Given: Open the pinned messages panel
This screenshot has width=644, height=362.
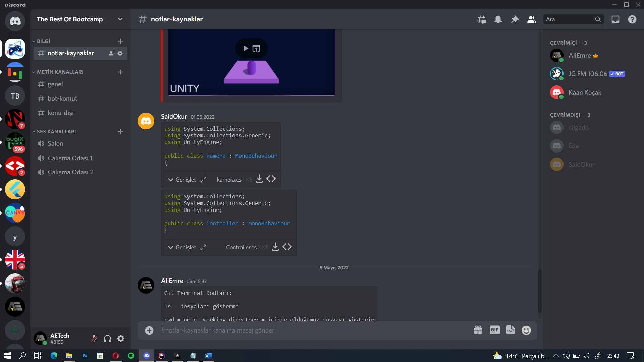Looking at the screenshot, I should 515,19.
